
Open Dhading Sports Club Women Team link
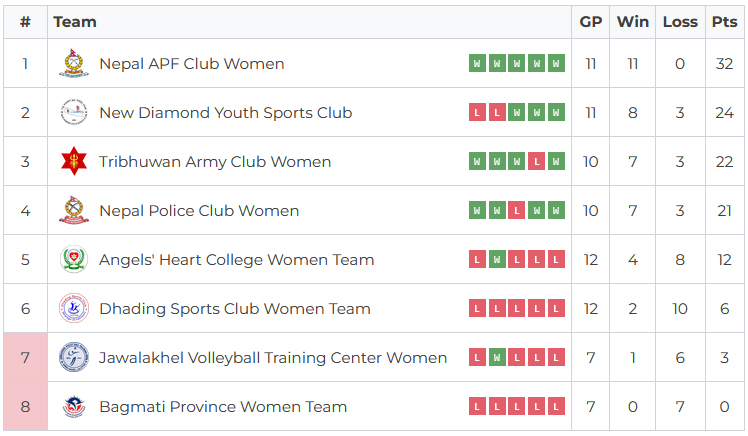tap(234, 309)
